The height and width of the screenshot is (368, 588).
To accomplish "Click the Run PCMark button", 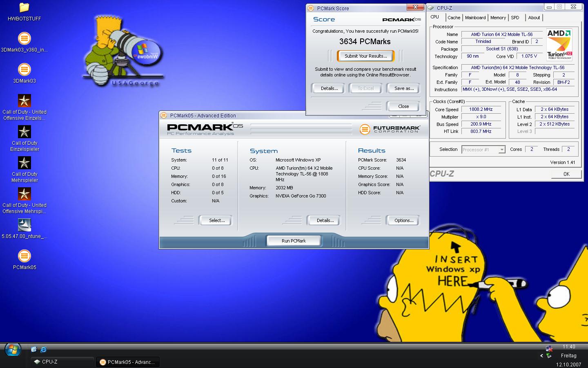I will [294, 241].
